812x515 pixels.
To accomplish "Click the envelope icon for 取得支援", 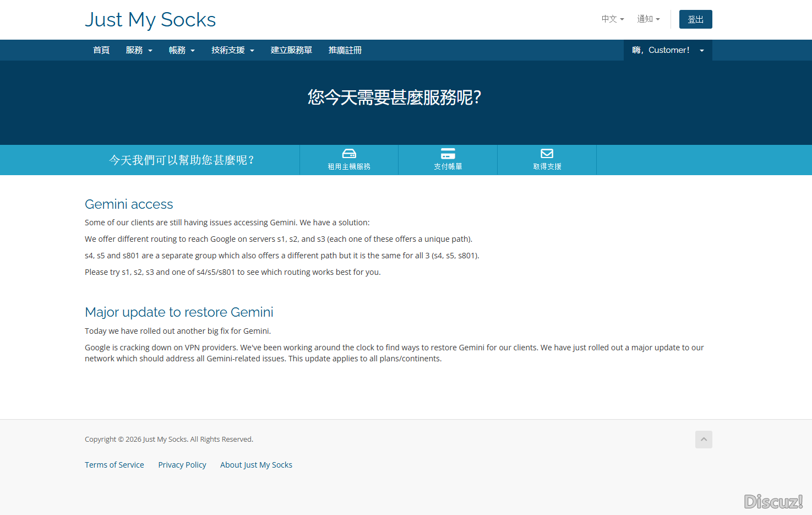I will point(547,154).
